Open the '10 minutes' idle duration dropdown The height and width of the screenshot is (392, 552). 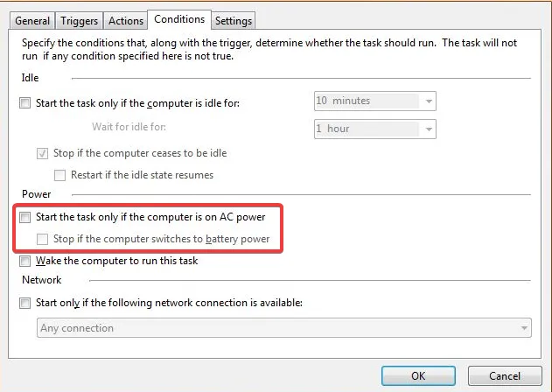point(429,101)
